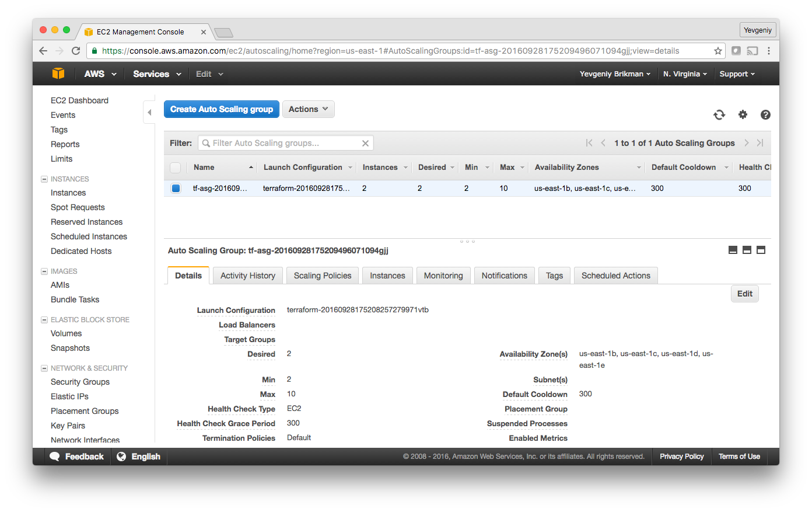This screenshot has height=512, width=812.
Task: Click the browser extension icon beside the bookmark star
Action: (x=736, y=51)
